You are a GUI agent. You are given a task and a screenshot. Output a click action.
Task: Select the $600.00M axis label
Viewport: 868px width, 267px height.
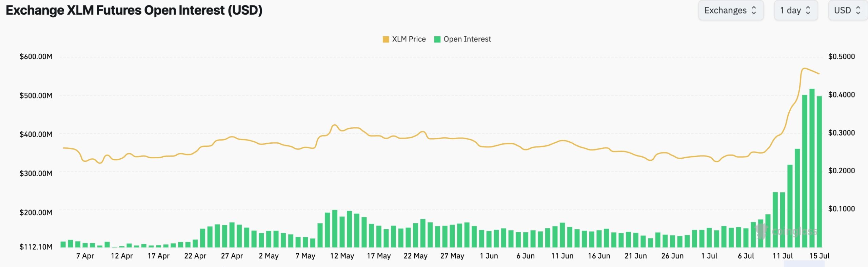pos(36,56)
